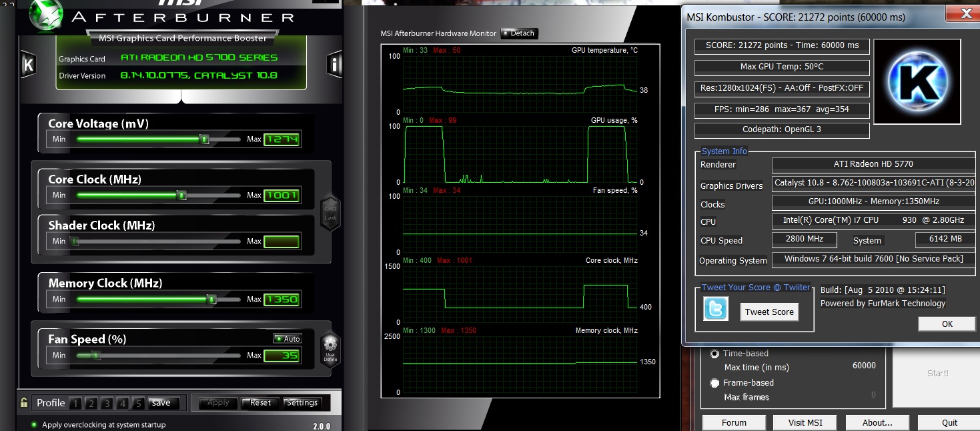Select profile slot 1
980x431 pixels.
tap(76, 403)
